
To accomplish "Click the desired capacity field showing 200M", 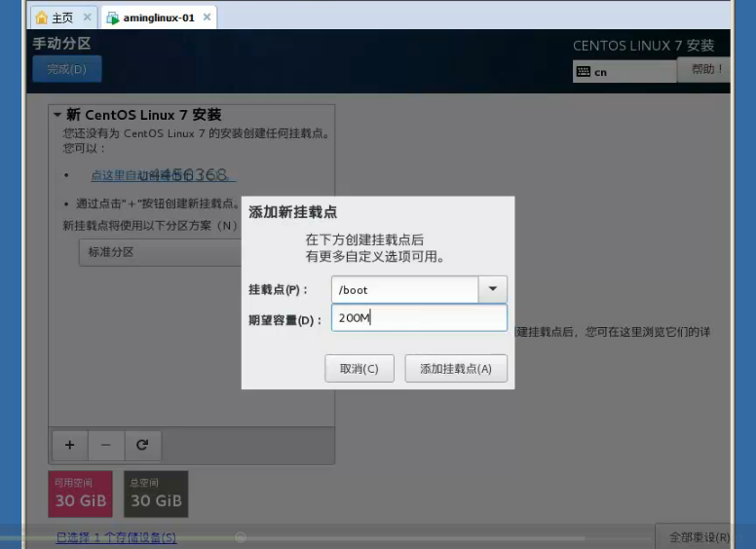I will [419, 318].
